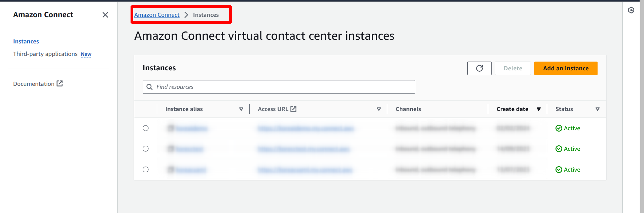644x213 pixels.
Task: Select the third instance radio button
Action: tap(146, 170)
